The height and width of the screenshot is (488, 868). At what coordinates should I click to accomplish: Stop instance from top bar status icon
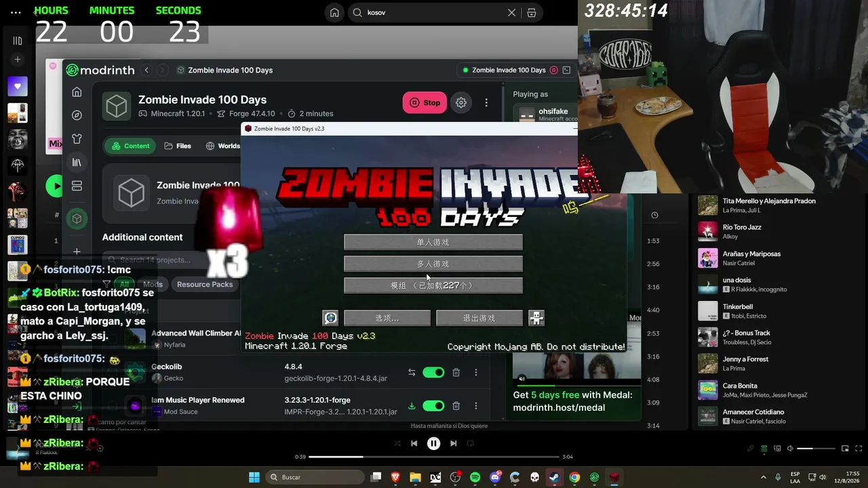pos(554,70)
